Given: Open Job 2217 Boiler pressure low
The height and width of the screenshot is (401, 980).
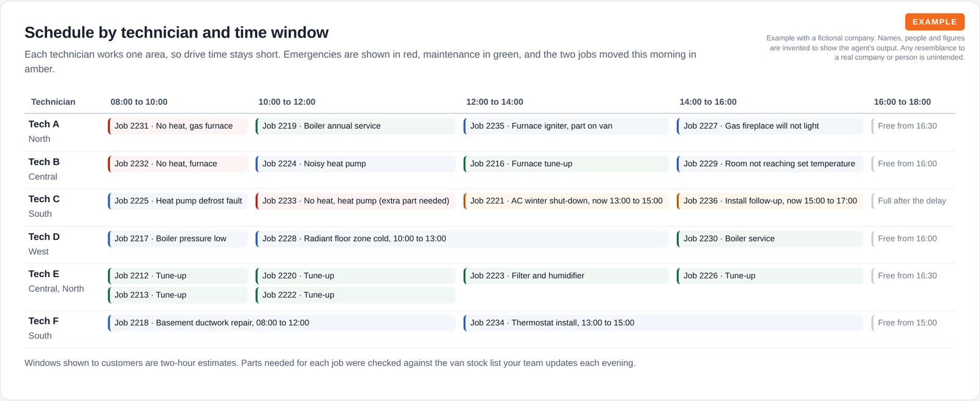Looking at the screenshot, I should pos(178,239).
